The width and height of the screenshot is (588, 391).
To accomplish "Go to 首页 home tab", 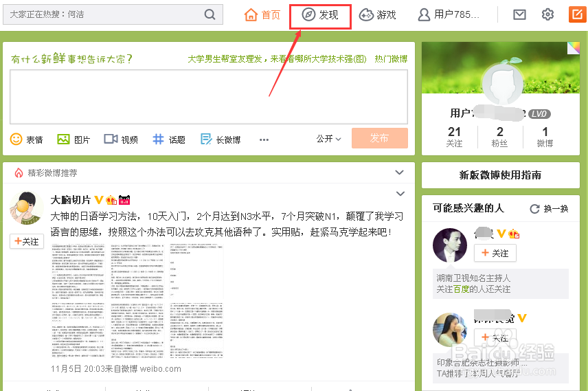I will pos(262,14).
